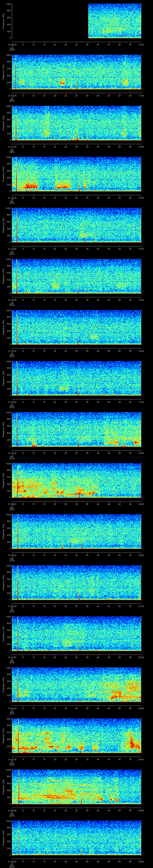Image resolution: width=153 pixels, height=868 pixels.
Task: Click the 12:20:00 time axis label
Action: pyautogui.click(x=12, y=606)
